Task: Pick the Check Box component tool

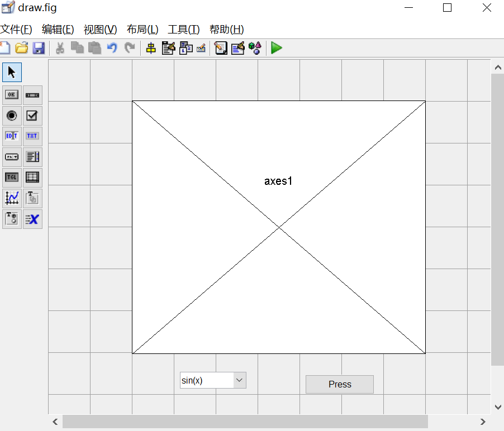Action: click(x=32, y=116)
